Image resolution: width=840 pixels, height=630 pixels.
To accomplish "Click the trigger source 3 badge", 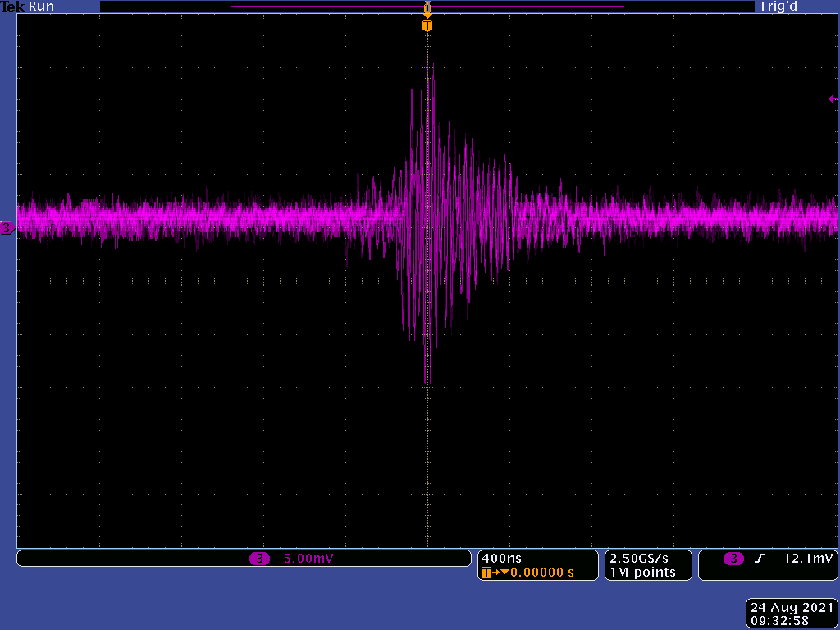I will point(733,559).
